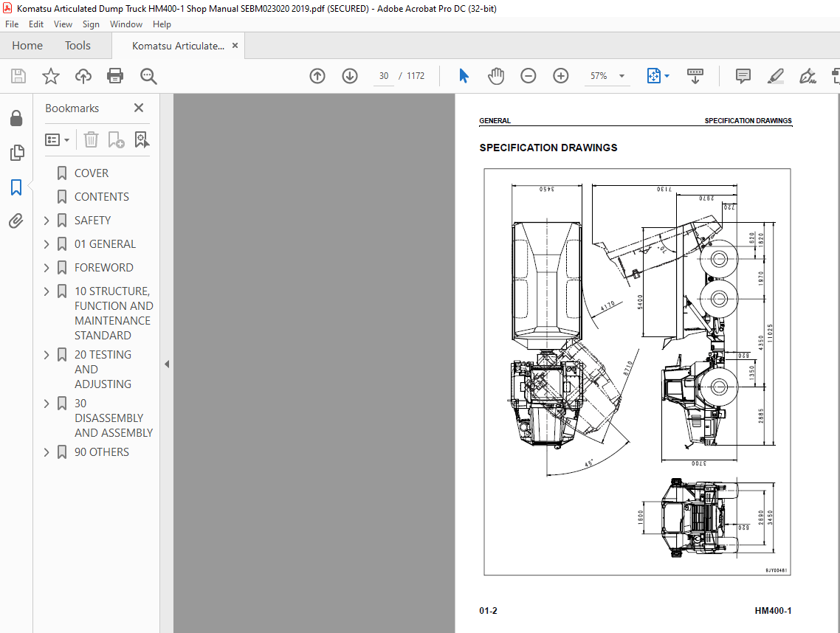The height and width of the screenshot is (633, 840).
Task: Click the security lock panel icon
Action: click(16, 118)
